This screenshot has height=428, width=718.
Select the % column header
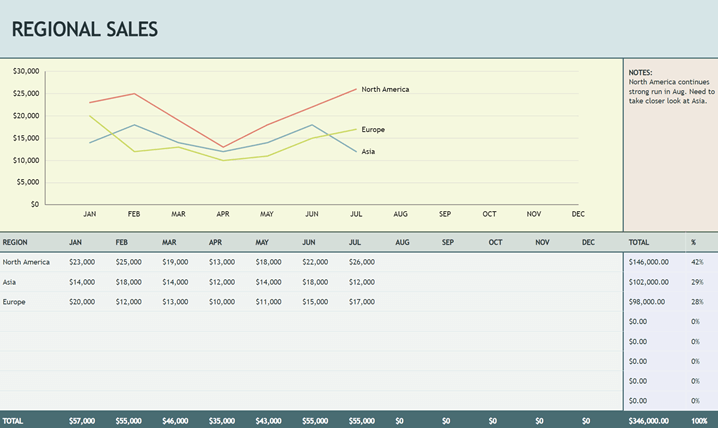point(694,242)
